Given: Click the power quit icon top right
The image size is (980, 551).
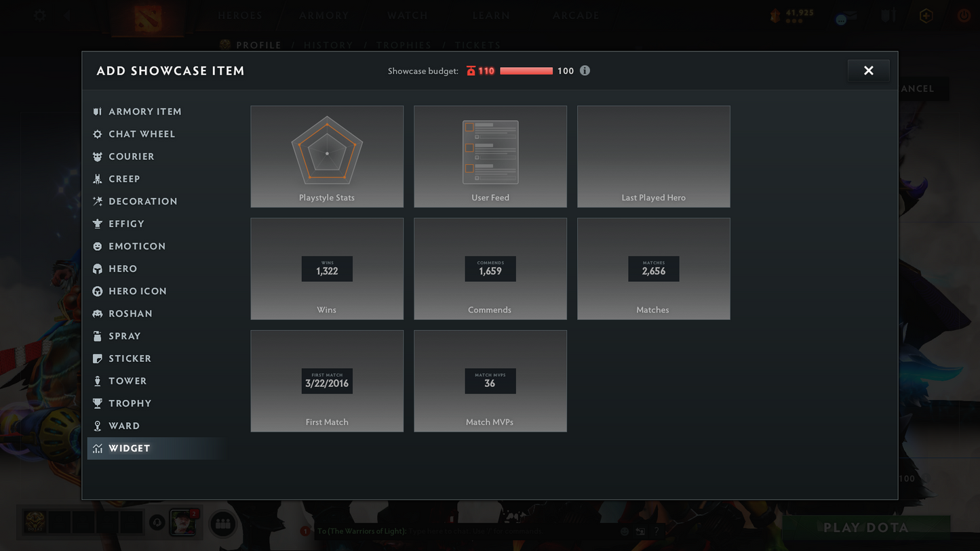Looking at the screenshot, I should 964,16.
